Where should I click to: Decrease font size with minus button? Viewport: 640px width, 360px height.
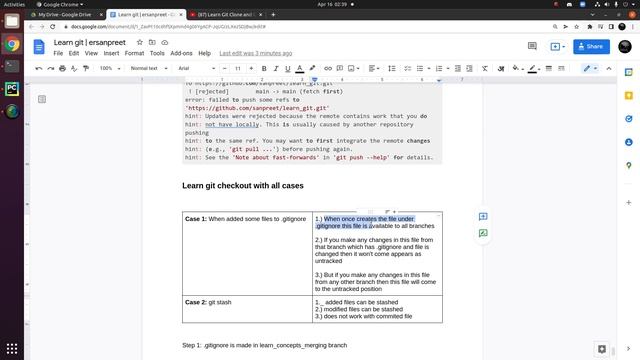[224, 68]
